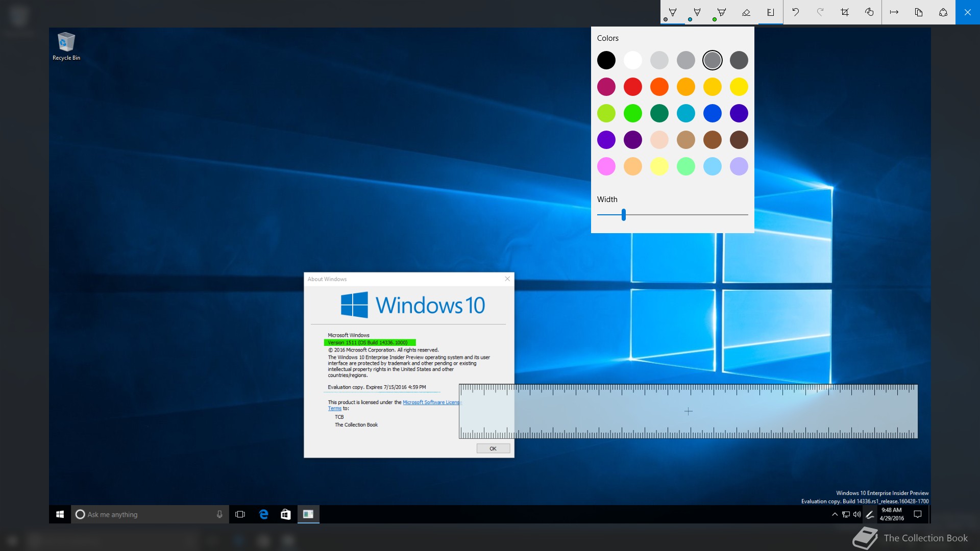
Task: Pick the white color swatch
Action: click(633, 60)
